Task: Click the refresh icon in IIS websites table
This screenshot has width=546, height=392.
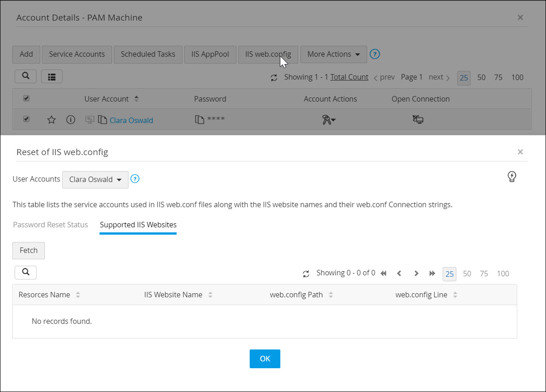Action: pos(306,274)
